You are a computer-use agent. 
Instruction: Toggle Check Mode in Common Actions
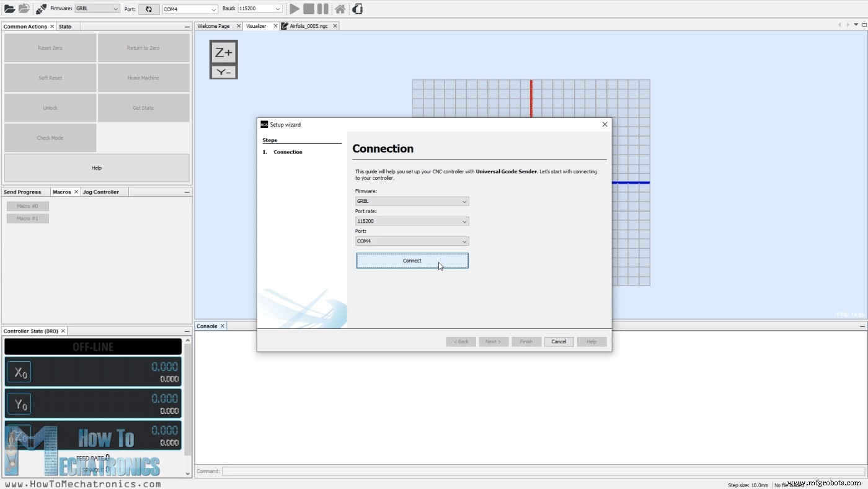[x=50, y=138]
